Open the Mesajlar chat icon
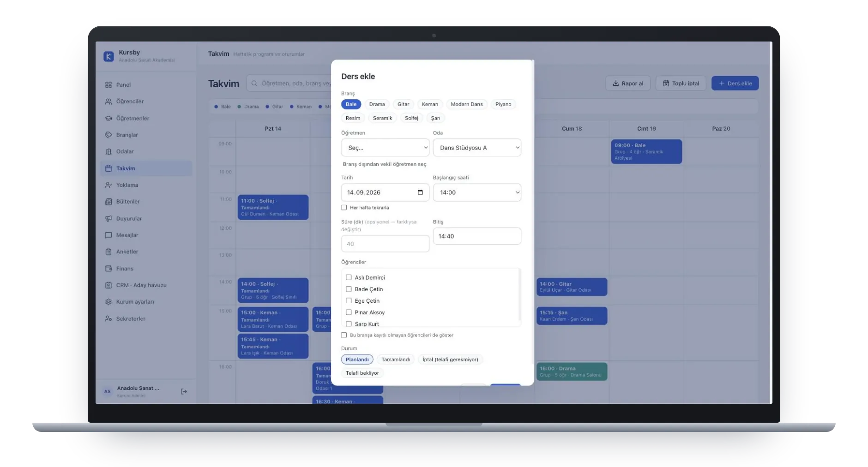The image size is (868, 467). click(x=108, y=235)
